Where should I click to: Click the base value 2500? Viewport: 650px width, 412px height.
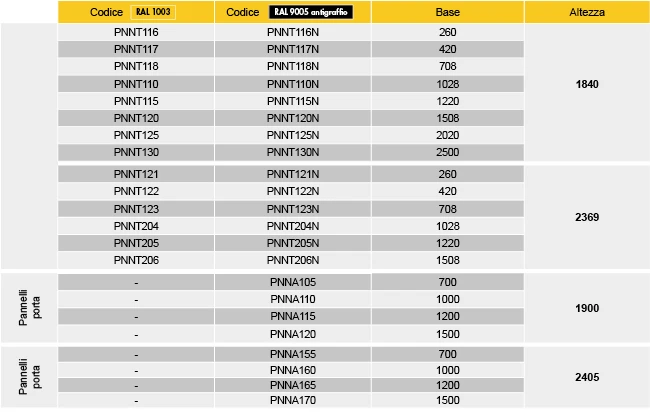click(x=448, y=152)
